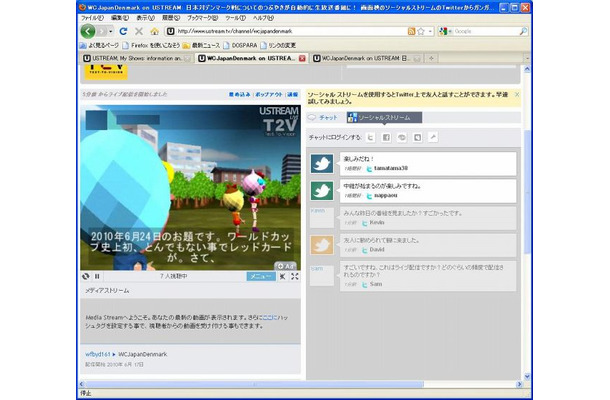Open the 最新ニュース bookmark folder
610x400 pixels.
pyautogui.click(x=201, y=46)
